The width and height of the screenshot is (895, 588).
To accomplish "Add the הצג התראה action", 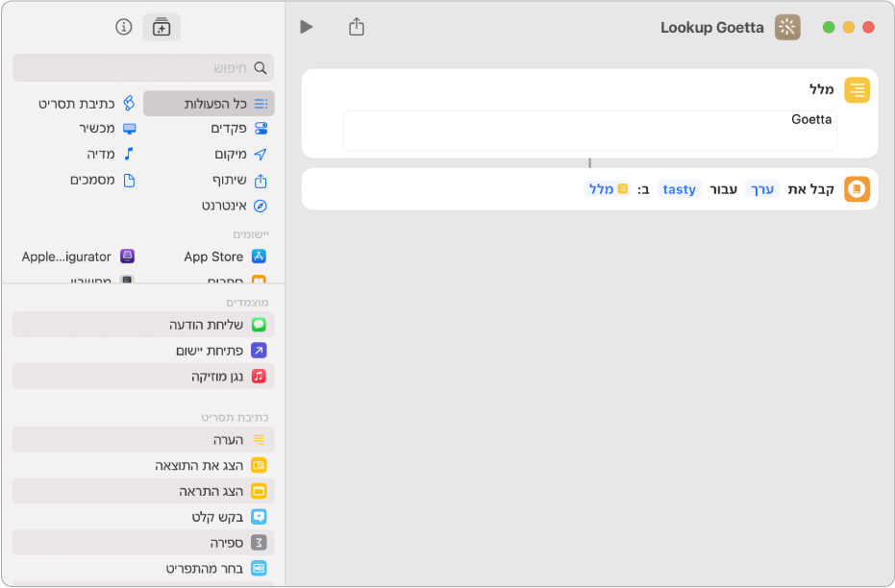I will click(x=143, y=491).
